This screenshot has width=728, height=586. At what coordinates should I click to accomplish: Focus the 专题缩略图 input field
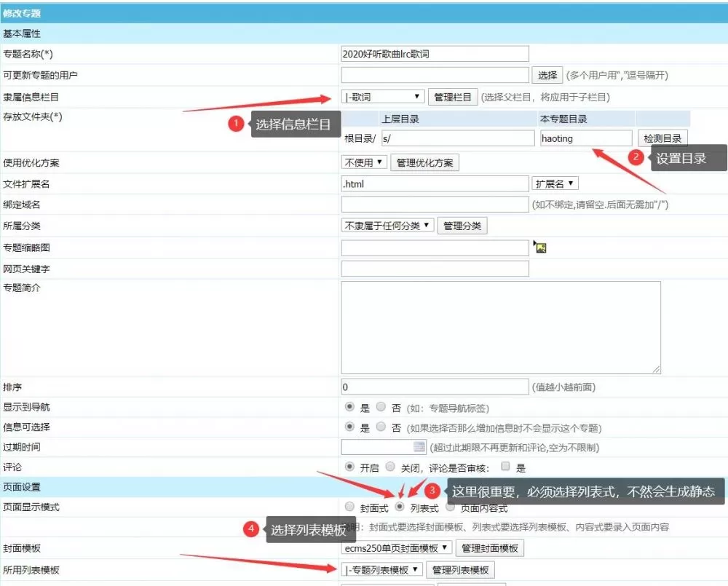pyautogui.click(x=435, y=248)
